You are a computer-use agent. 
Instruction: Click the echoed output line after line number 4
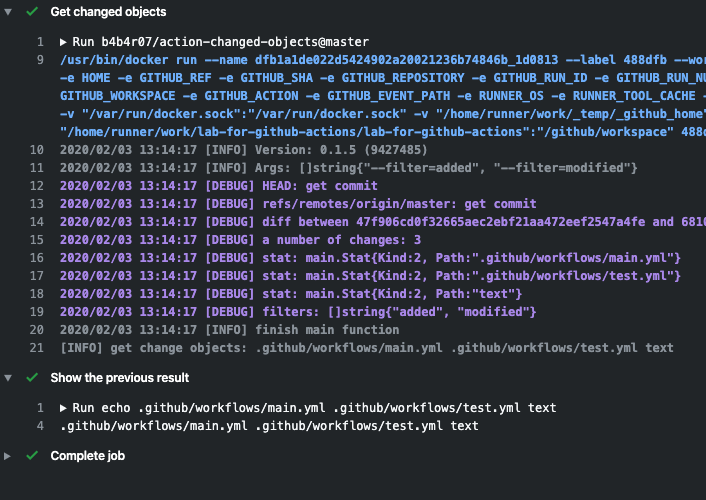pyautogui.click(x=269, y=426)
